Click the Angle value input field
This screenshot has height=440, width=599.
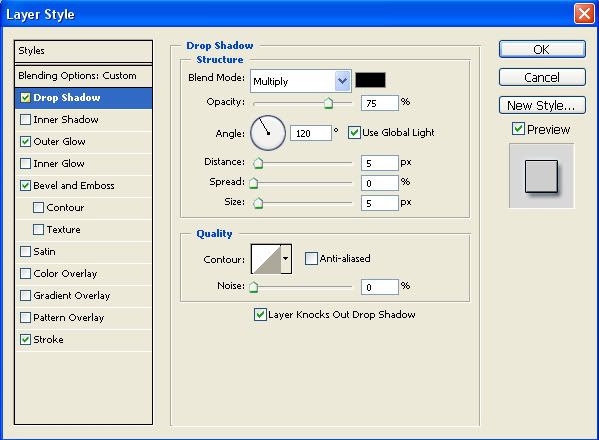click(x=311, y=133)
